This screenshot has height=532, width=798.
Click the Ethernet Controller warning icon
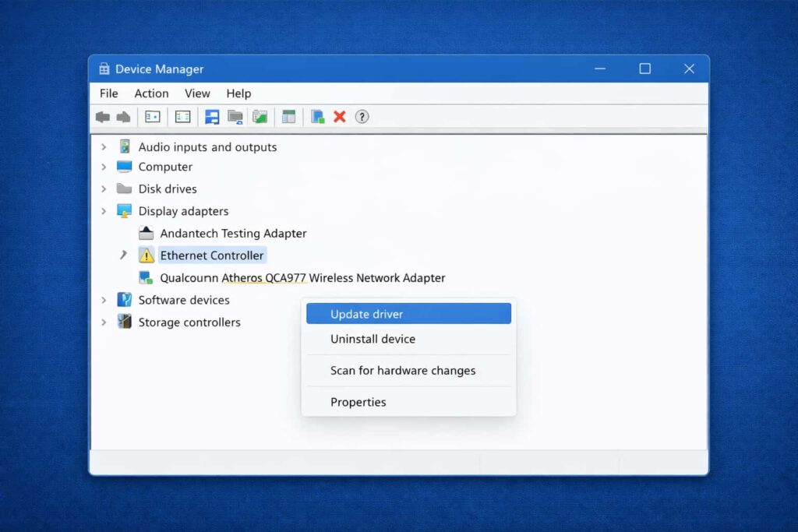click(x=147, y=255)
